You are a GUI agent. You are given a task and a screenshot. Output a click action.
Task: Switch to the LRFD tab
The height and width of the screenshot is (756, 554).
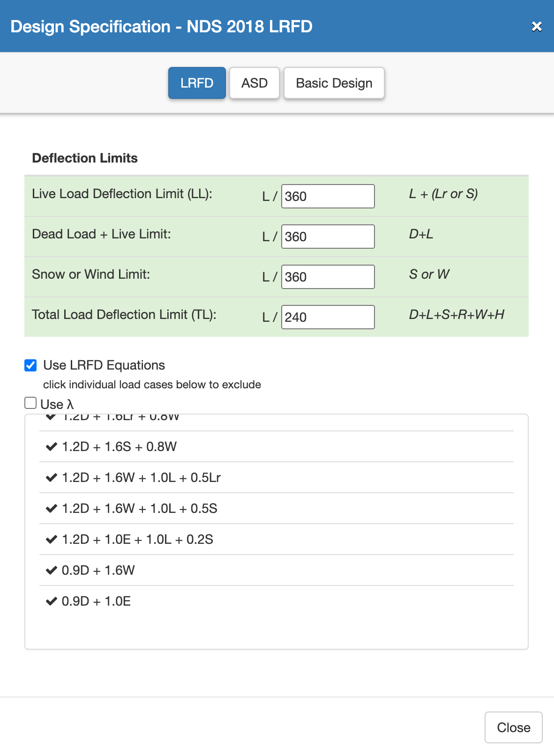coord(197,83)
